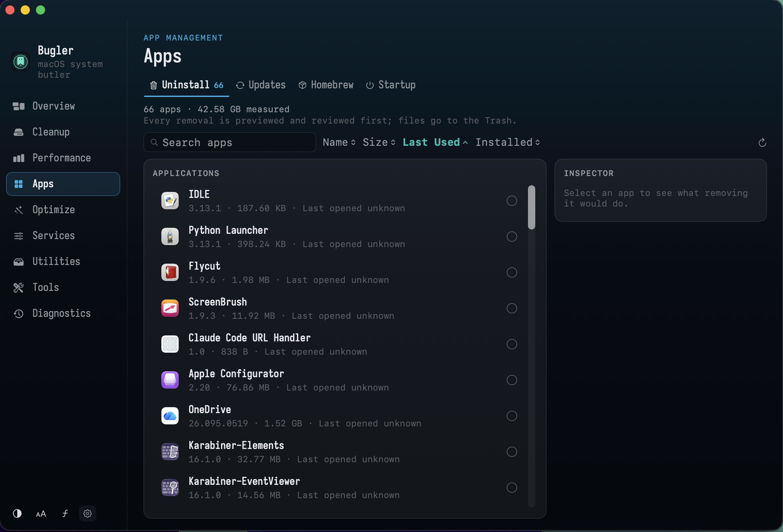Open the Performance bar-chart icon
Viewport: 783px width, 532px height.
(19, 158)
